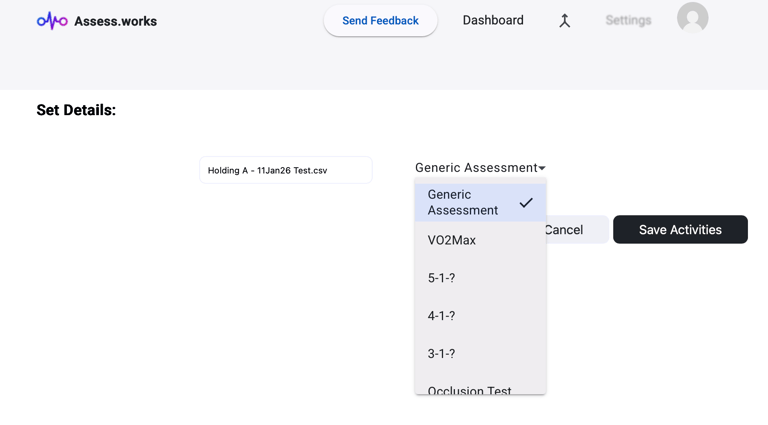The image size is (768, 425).
Task: Open the Generic Assessment dropdown label
Action: [x=476, y=168]
